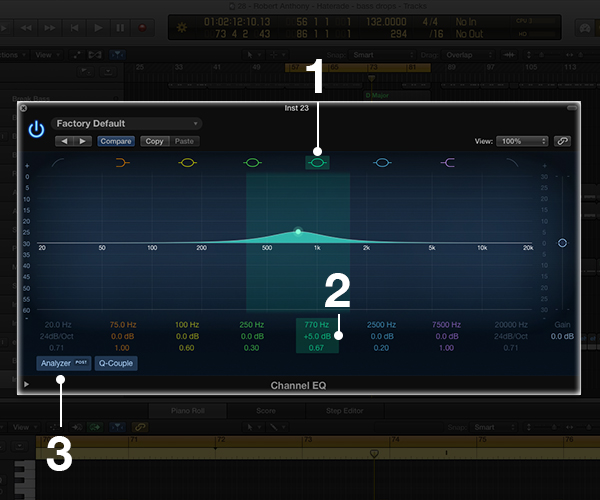The width and height of the screenshot is (600, 500).
Task: Click the 770 Hz frequency value
Action: [317, 325]
